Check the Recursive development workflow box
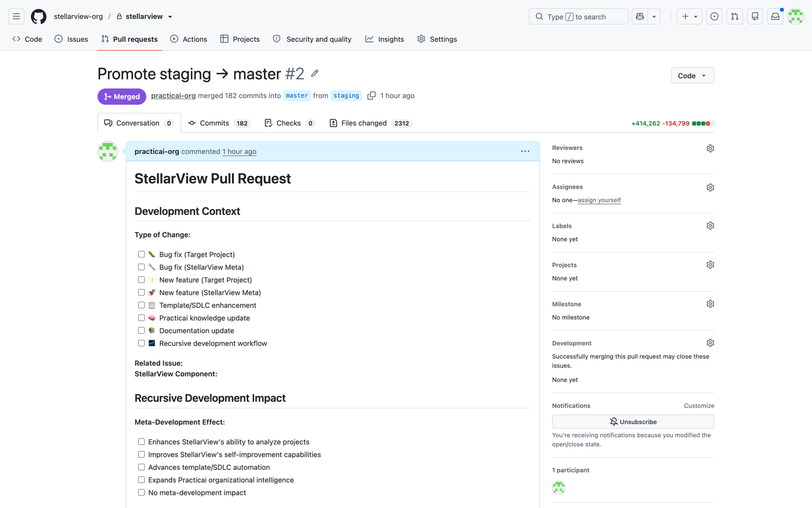The height and width of the screenshot is (508, 812). (x=141, y=343)
